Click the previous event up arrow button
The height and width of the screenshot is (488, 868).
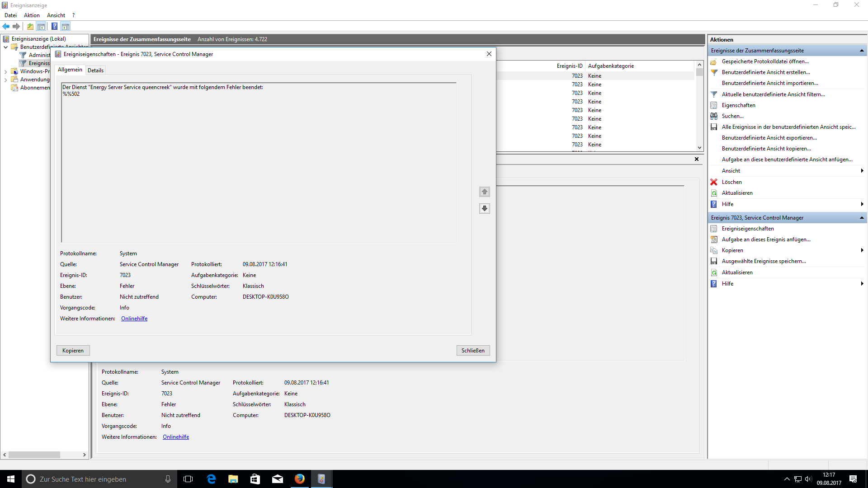click(484, 192)
